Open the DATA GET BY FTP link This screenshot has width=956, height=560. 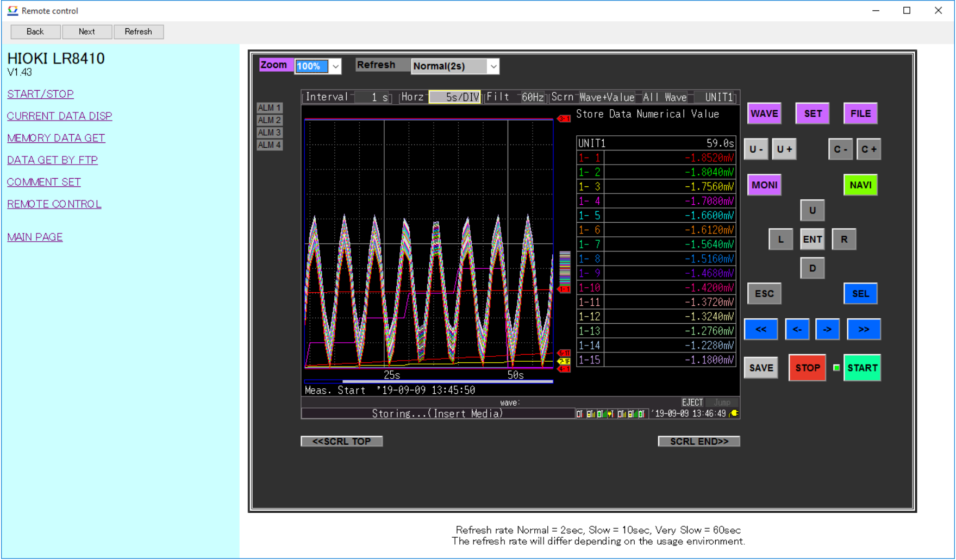click(52, 160)
